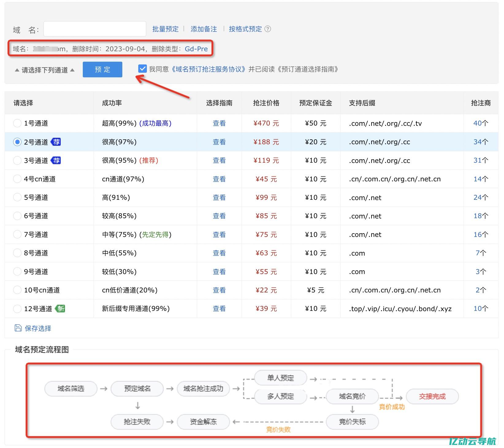504x448 pixels.
Task: Choose the 7号通道 radio button
Action: click(x=17, y=234)
